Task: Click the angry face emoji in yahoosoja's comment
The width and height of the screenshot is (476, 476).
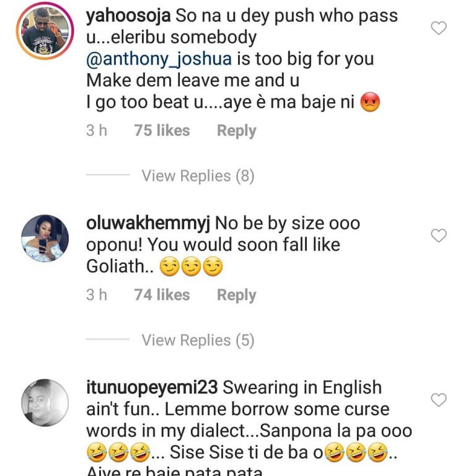Action: [x=369, y=102]
